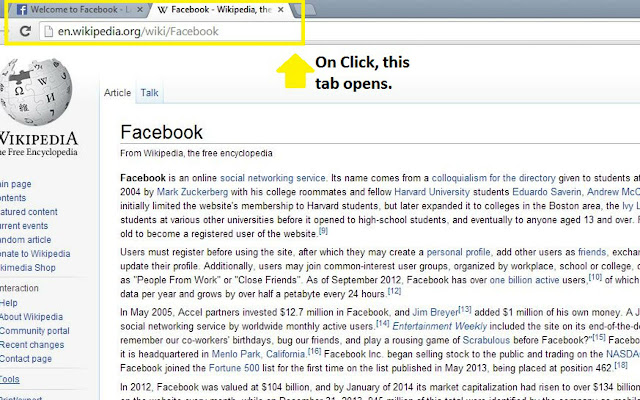Open the Contact page link
The height and width of the screenshot is (400, 640).
click(26, 359)
